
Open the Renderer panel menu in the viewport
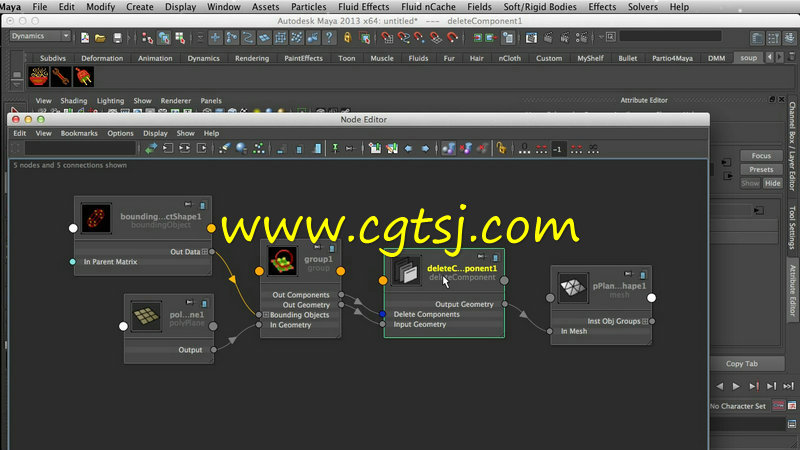pos(176,101)
